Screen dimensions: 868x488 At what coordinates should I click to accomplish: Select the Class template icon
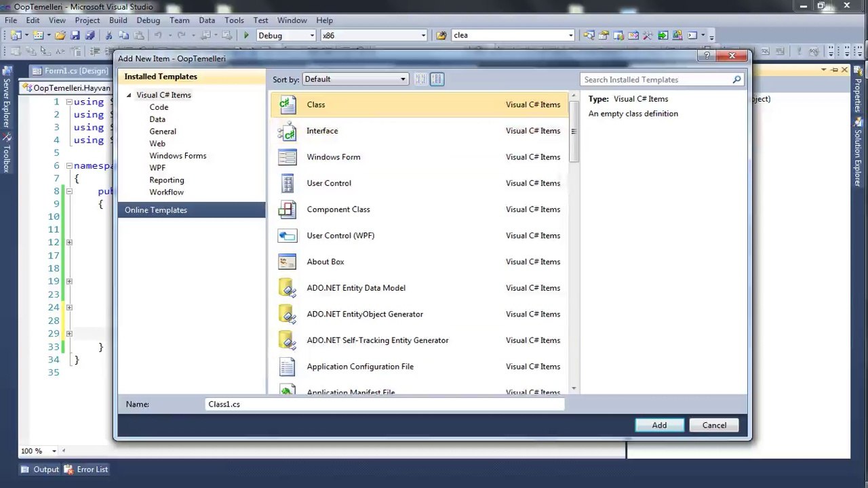(x=288, y=104)
